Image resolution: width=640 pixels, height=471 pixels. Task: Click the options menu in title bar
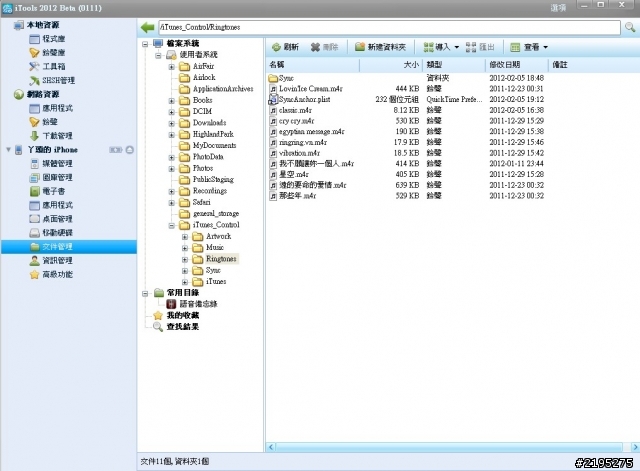coord(558,8)
